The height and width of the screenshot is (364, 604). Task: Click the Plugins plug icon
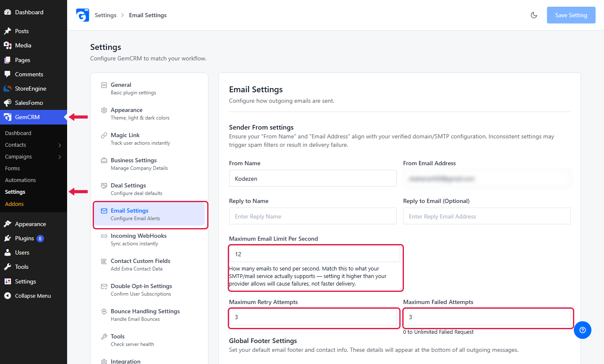[x=8, y=238]
